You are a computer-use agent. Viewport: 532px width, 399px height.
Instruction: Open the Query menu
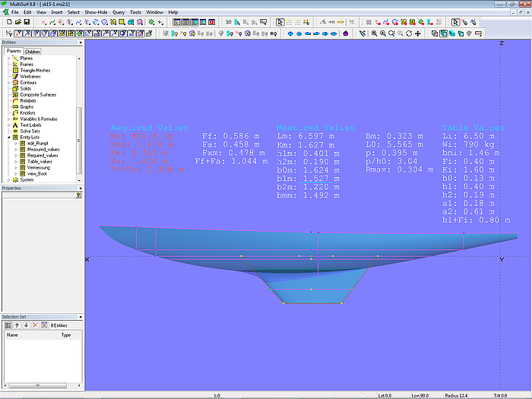(119, 13)
